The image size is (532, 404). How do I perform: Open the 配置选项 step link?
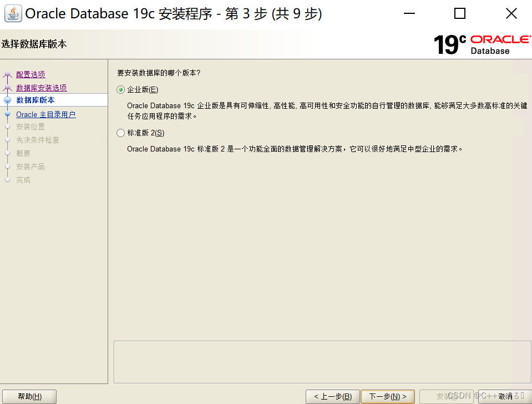pos(31,74)
